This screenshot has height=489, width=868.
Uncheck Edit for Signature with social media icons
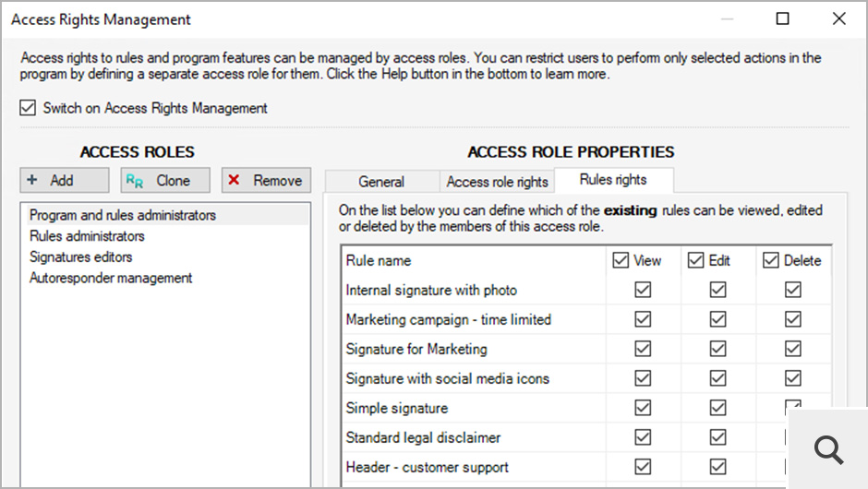[718, 378]
